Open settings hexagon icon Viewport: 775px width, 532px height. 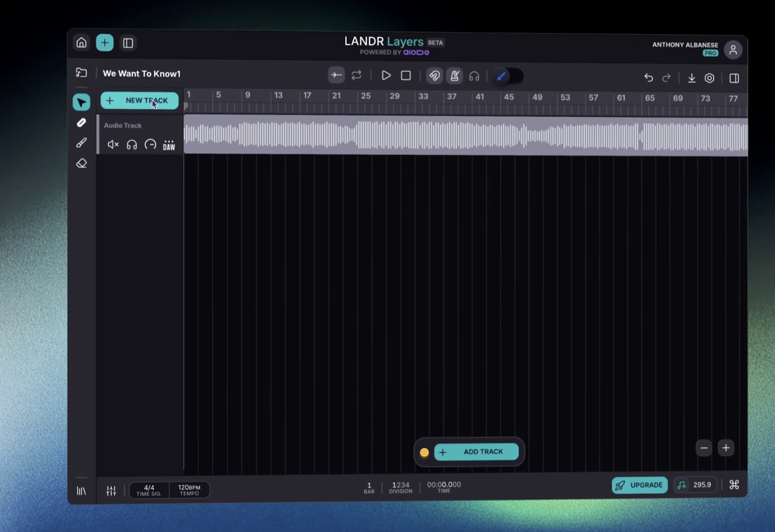(x=710, y=78)
